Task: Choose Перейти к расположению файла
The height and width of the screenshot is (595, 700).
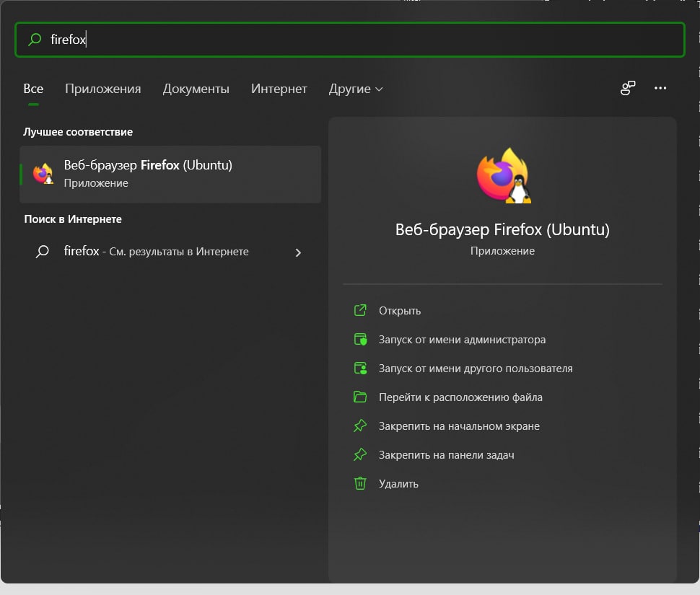Action: (x=460, y=397)
